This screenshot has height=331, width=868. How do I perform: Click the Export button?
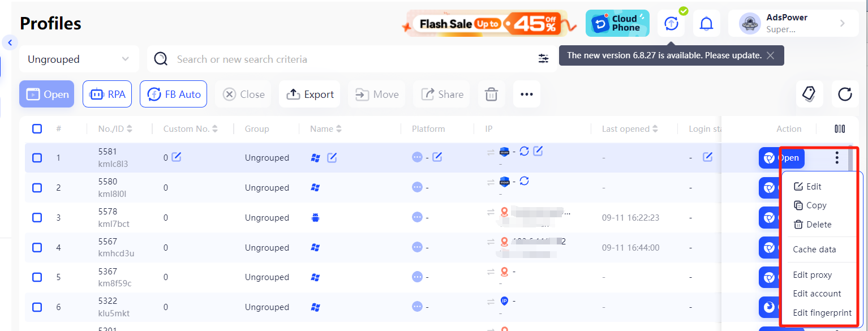tap(310, 94)
